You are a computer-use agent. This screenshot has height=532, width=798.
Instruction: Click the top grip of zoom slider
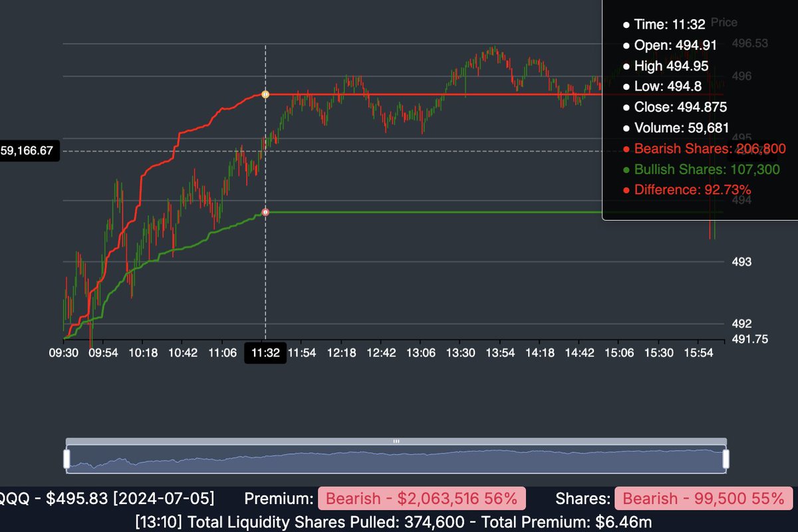coord(396,441)
